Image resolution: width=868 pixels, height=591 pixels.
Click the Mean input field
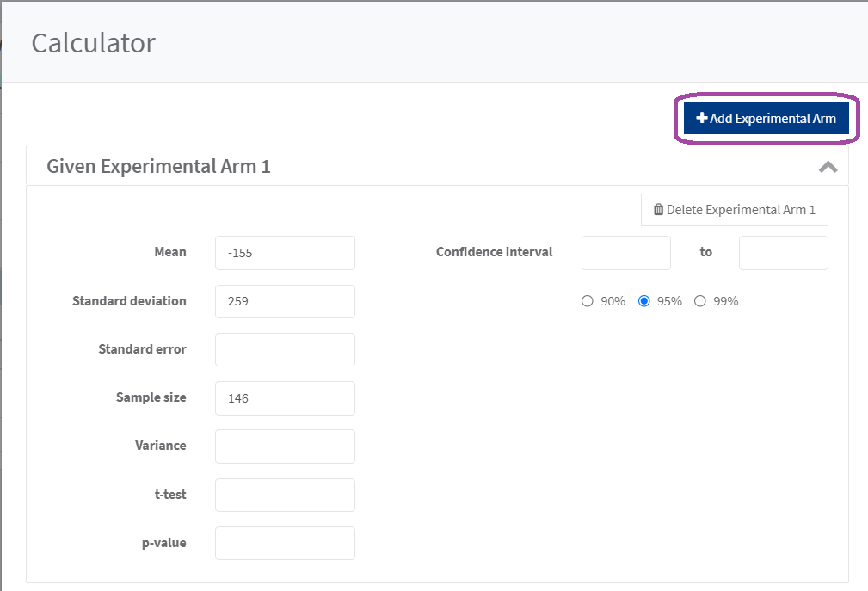(x=285, y=253)
